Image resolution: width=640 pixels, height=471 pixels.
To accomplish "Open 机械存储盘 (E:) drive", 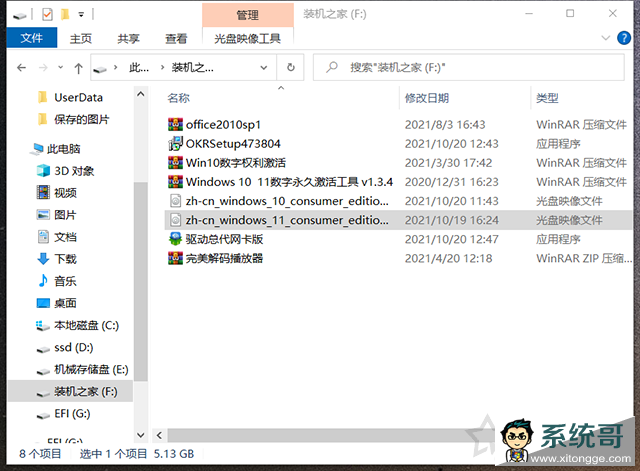I will (91, 369).
